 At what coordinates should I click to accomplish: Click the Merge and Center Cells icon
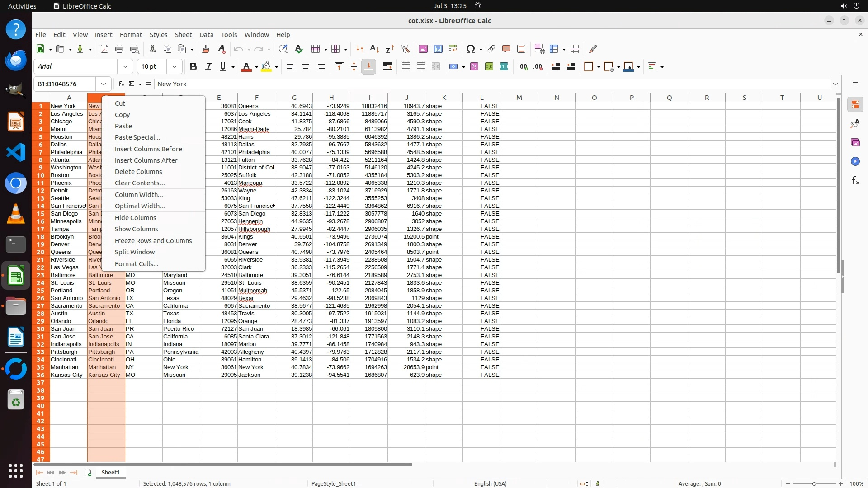coord(406,66)
